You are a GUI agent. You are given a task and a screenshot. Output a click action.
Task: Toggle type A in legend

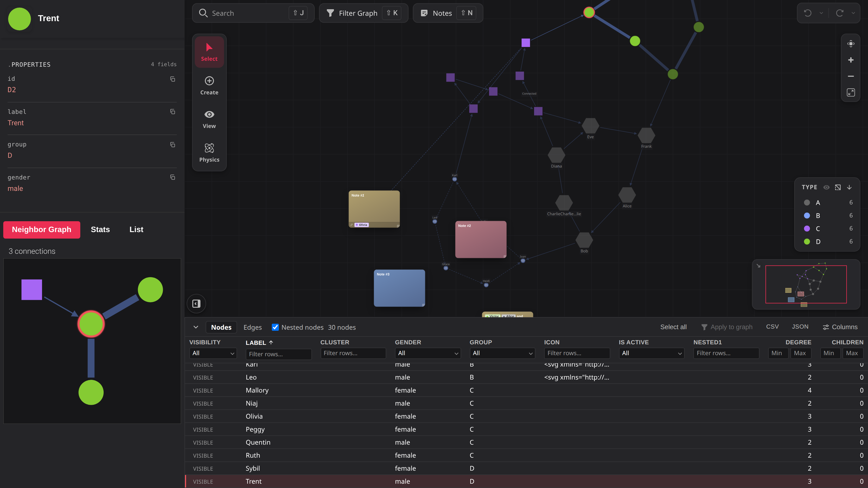(x=828, y=203)
